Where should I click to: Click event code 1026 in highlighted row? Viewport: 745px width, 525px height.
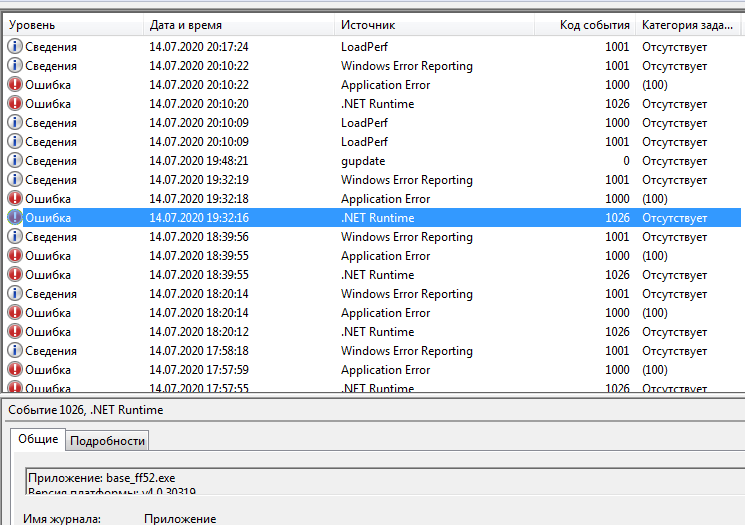pos(617,218)
